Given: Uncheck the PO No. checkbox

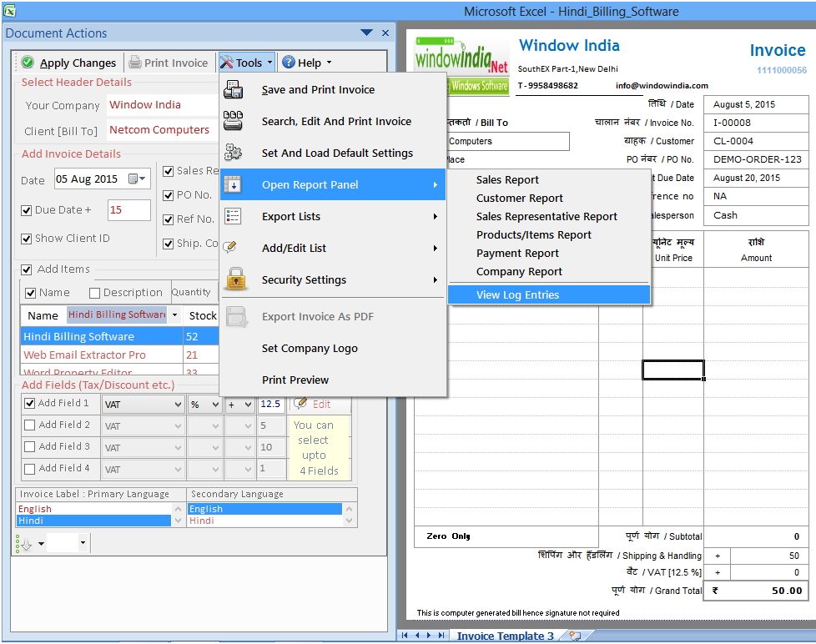Looking at the screenshot, I should point(168,195).
